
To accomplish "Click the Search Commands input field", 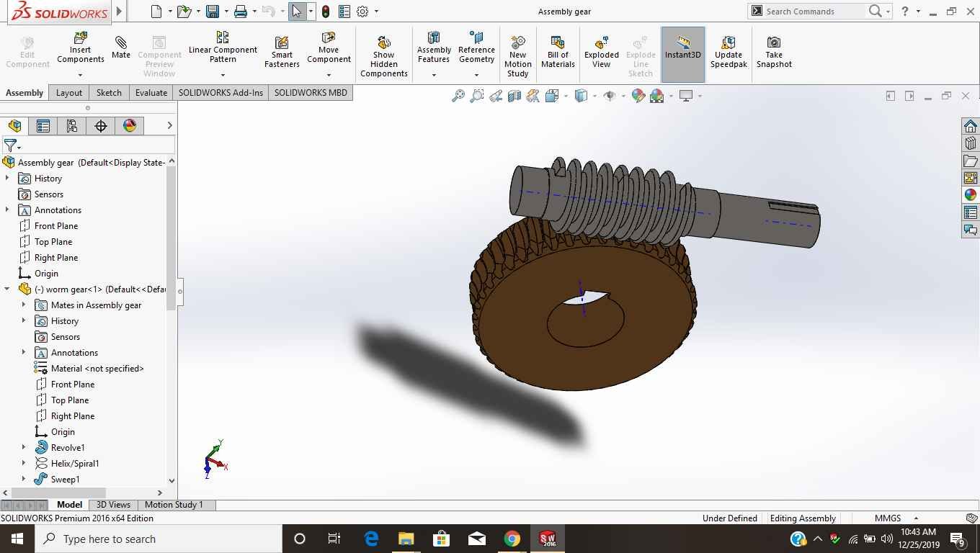I will (813, 12).
